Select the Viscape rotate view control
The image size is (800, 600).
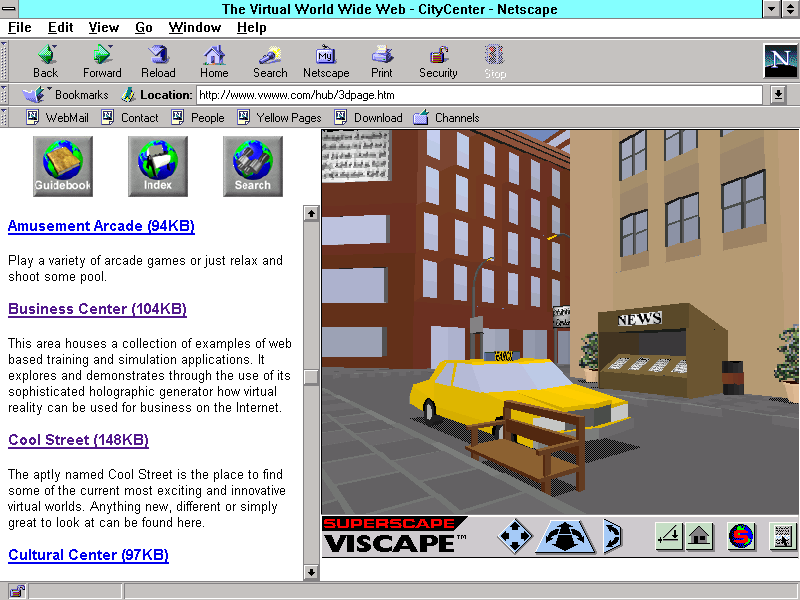(612, 536)
